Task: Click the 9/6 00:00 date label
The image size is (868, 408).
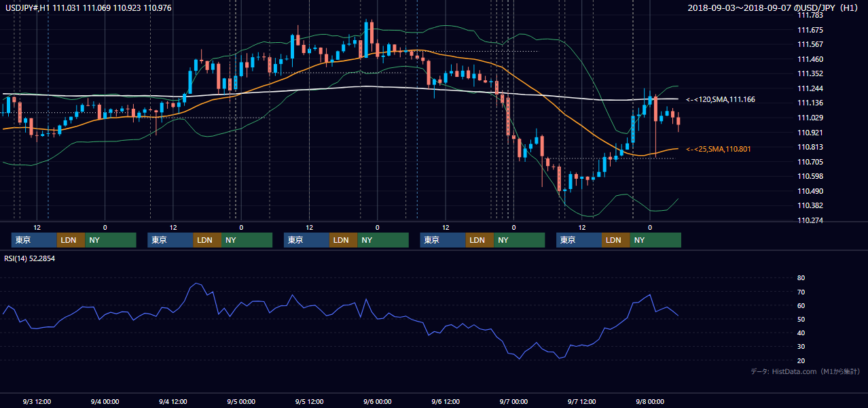Action: (377, 401)
